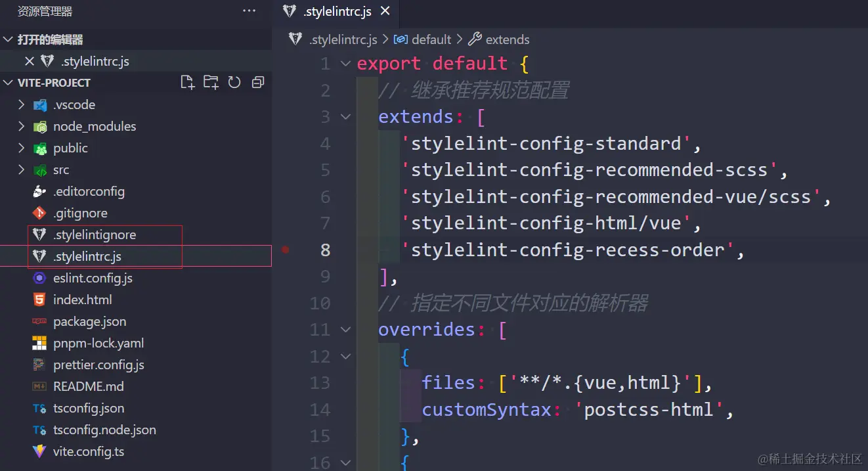Click the New Folder icon in Explorer toolbar
This screenshot has width=868, height=471.
pyautogui.click(x=211, y=82)
